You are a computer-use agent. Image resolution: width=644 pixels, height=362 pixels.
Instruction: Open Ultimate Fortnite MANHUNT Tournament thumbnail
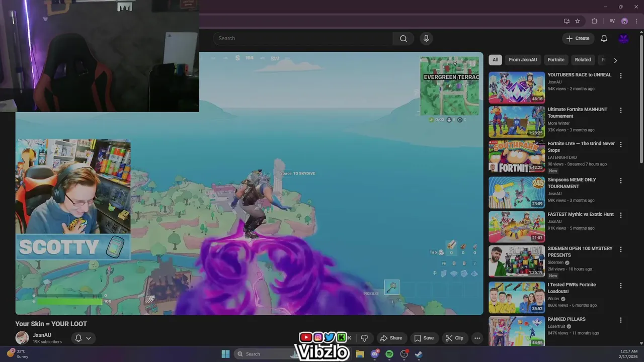tap(517, 122)
